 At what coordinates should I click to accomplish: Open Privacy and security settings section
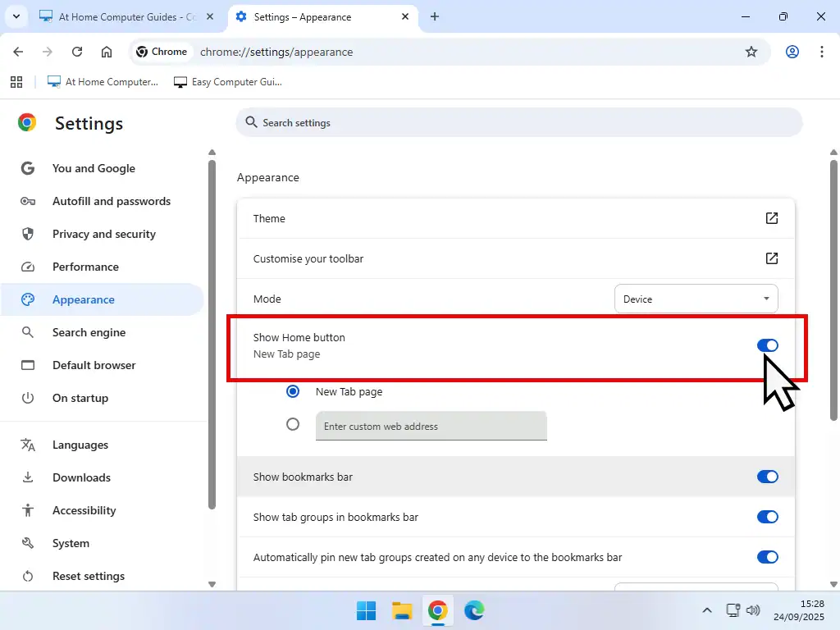tap(103, 234)
